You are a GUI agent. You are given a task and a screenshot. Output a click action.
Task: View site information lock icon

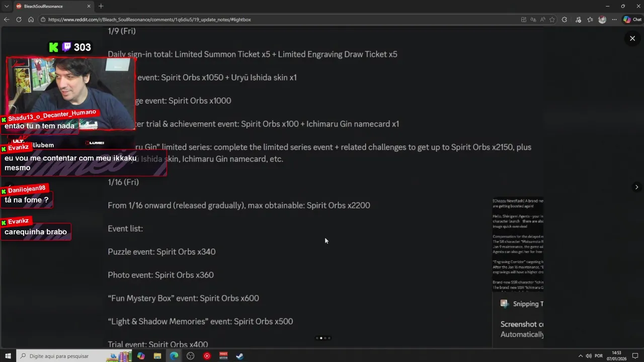pos(43,20)
